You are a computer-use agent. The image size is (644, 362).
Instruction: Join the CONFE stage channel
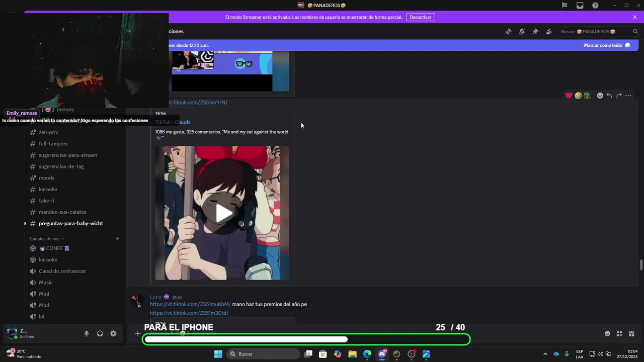point(54,248)
